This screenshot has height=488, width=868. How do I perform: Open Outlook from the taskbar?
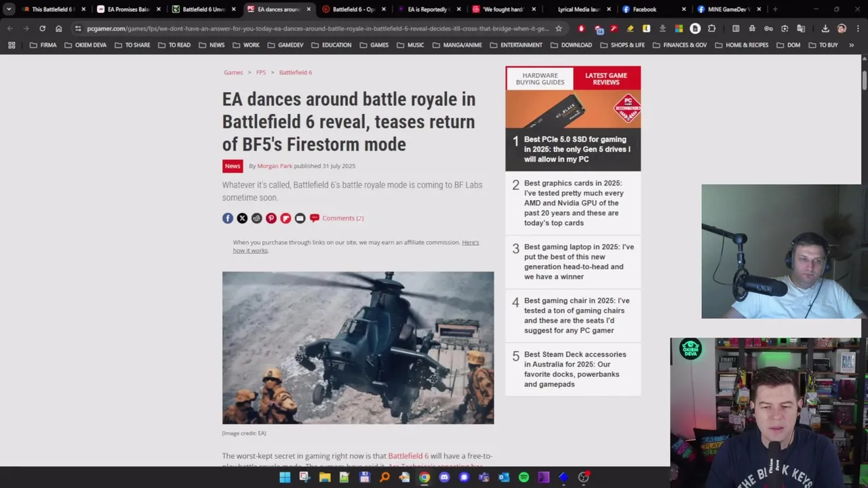[504, 477]
